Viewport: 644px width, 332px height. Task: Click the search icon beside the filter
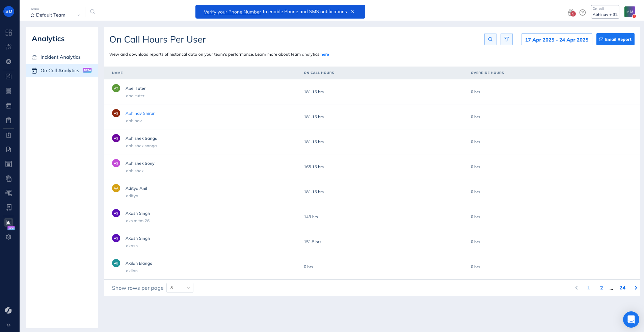pos(490,39)
